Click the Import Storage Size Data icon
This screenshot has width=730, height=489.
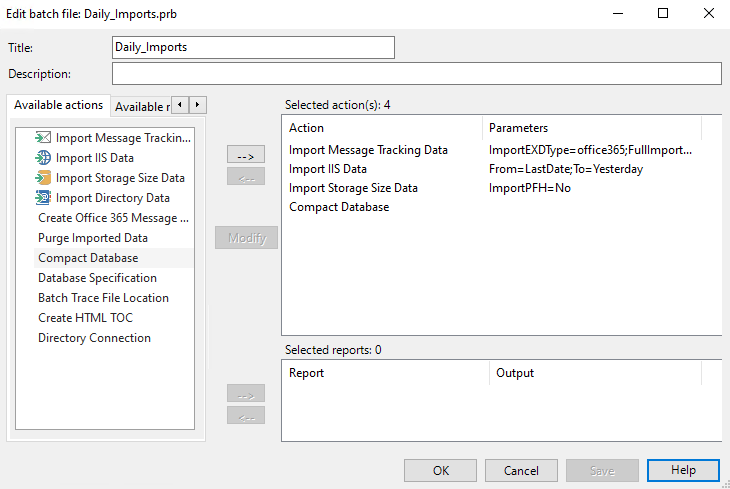tap(43, 177)
